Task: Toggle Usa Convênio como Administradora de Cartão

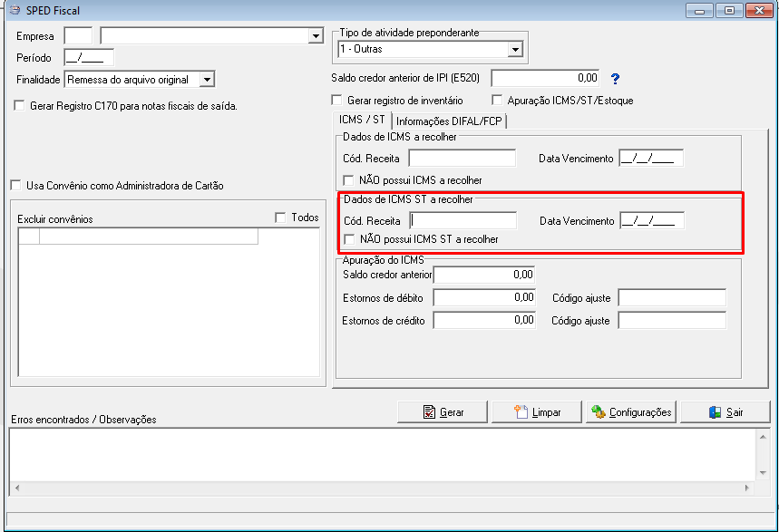Action: point(16,185)
